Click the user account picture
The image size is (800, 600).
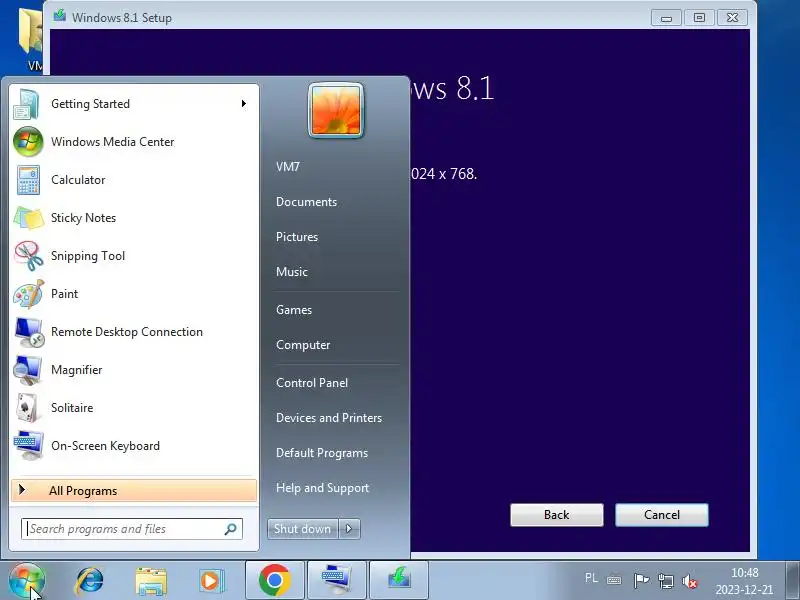[336, 111]
